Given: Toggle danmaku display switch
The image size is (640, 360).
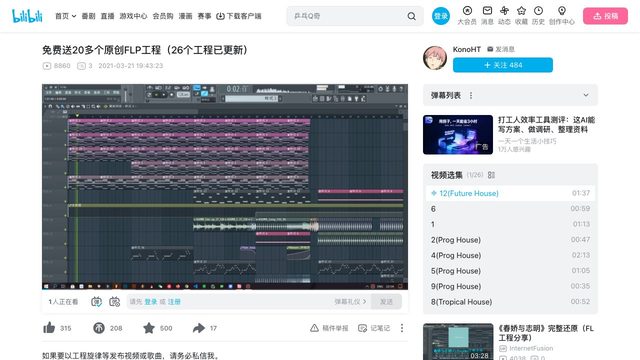Looking at the screenshot, I should click(96, 302).
